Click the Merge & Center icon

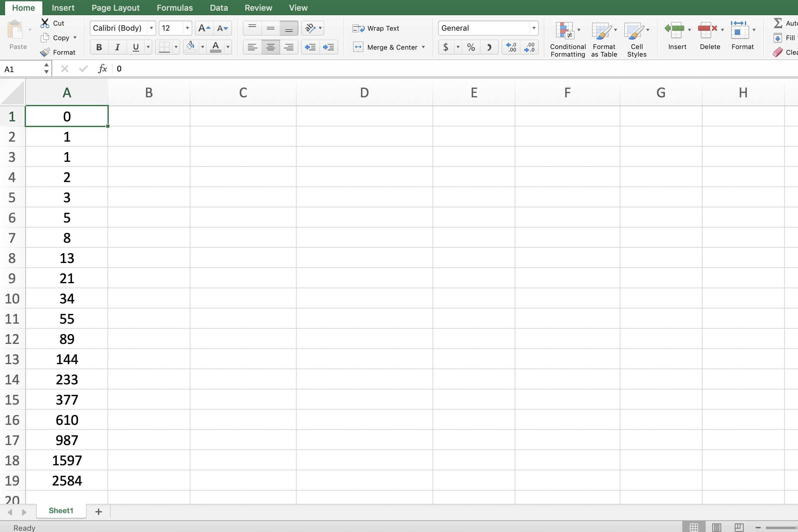click(x=390, y=46)
